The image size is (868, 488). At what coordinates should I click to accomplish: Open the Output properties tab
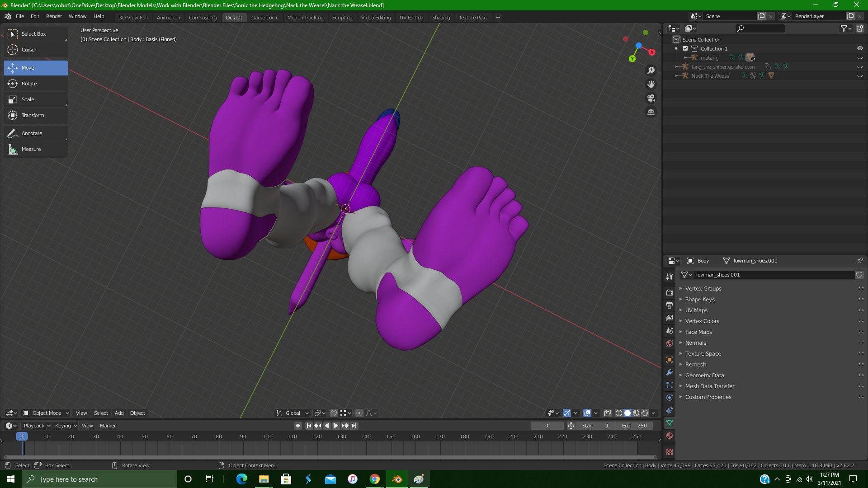(670, 305)
